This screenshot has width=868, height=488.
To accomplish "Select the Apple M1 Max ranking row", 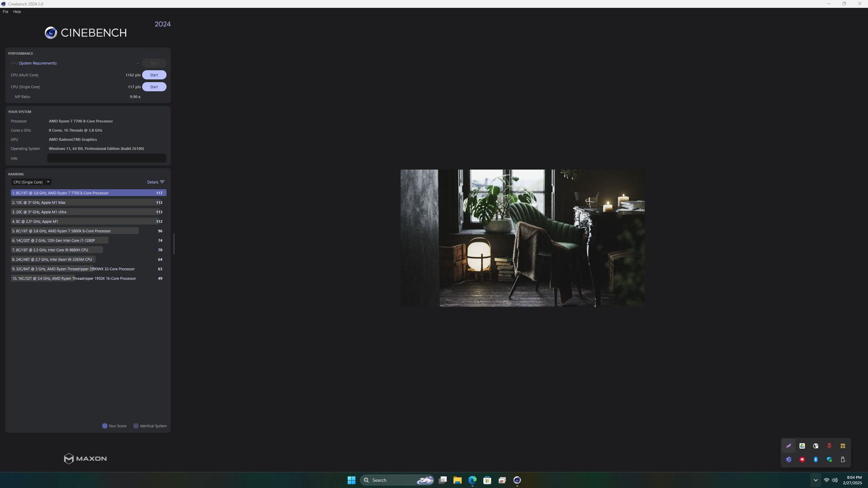I will tap(89, 202).
